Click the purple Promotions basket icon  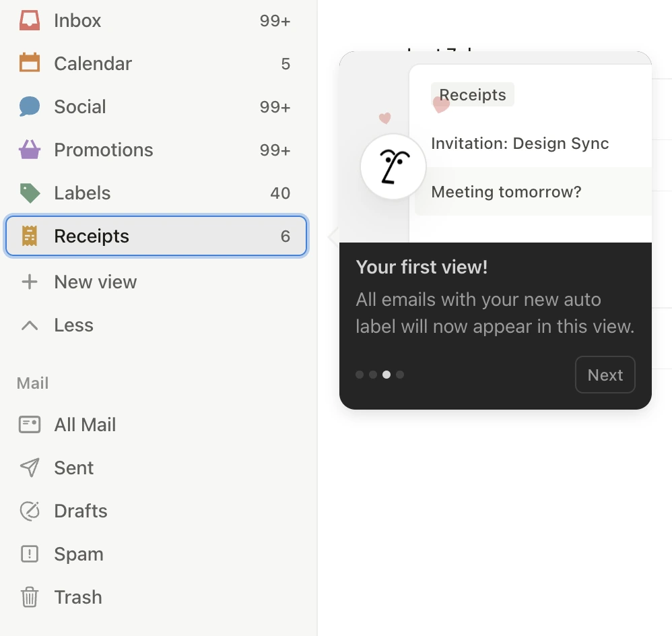click(30, 150)
